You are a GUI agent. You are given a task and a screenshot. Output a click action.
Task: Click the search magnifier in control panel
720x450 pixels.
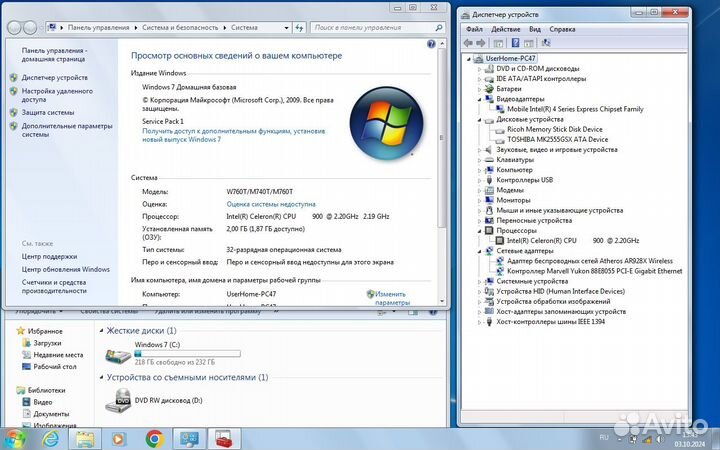pyautogui.click(x=439, y=28)
